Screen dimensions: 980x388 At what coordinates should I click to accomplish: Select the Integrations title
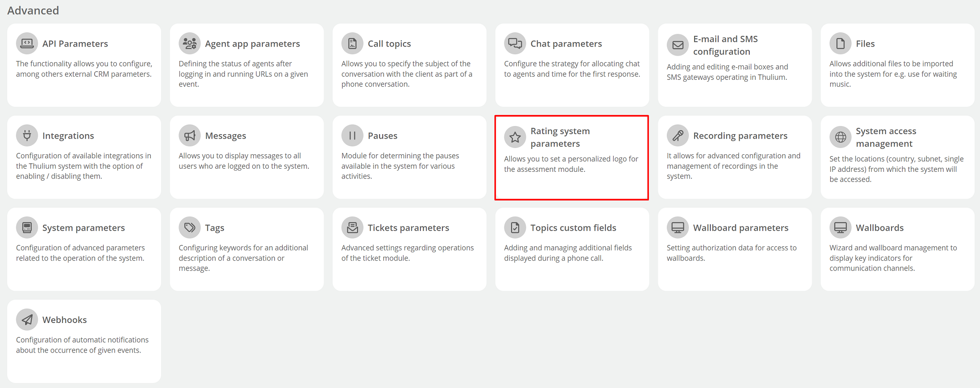(68, 135)
